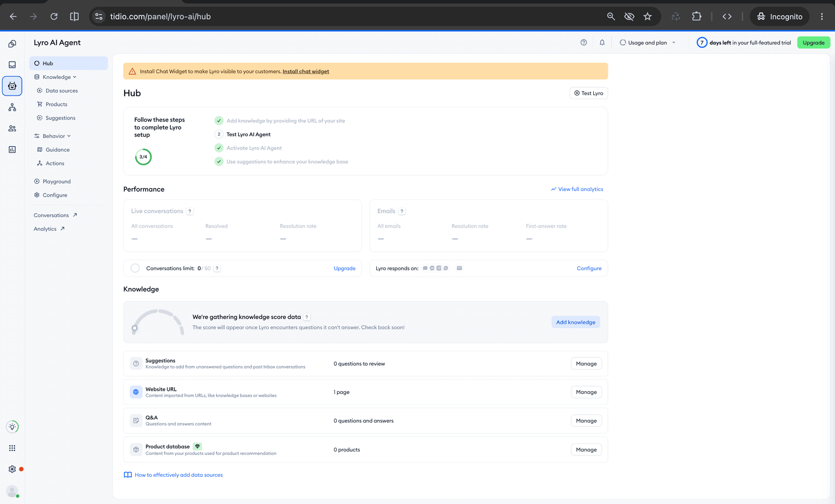The height and width of the screenshot is (504, 835).
Task: Open the Usage and plan dropdown
Action: pos(647,43)
